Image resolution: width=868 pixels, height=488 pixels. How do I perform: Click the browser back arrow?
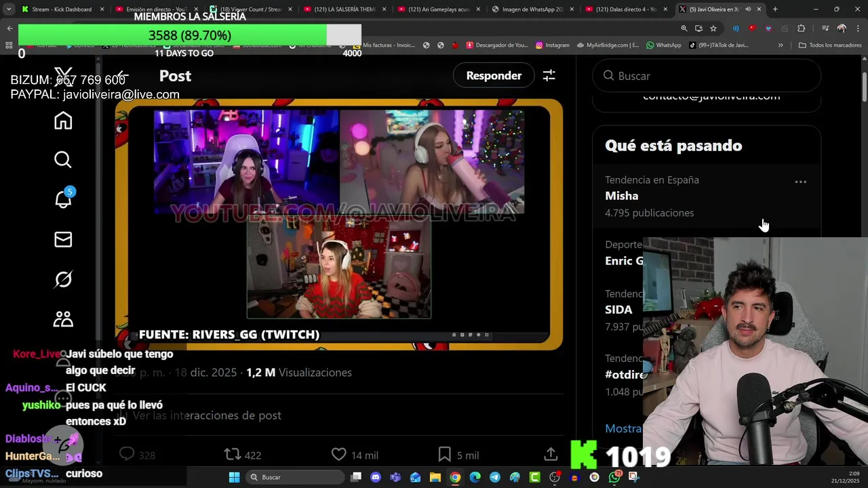[9, 28]
